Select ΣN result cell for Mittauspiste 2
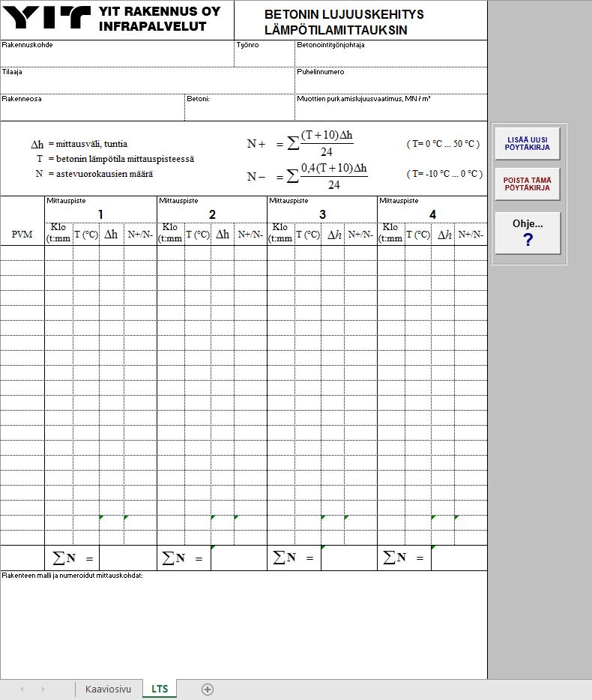Screen dimensions: 592x700 click(239, 558)
